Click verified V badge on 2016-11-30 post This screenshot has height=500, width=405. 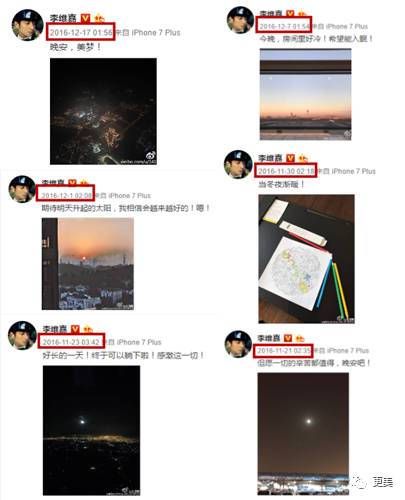291,158
